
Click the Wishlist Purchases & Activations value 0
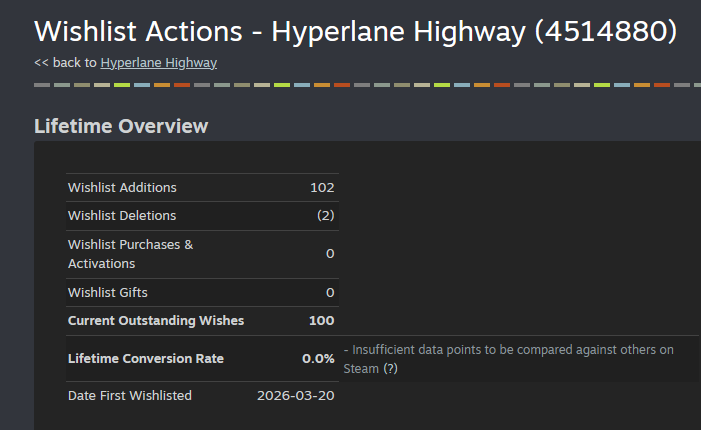[x=330, y=254]
